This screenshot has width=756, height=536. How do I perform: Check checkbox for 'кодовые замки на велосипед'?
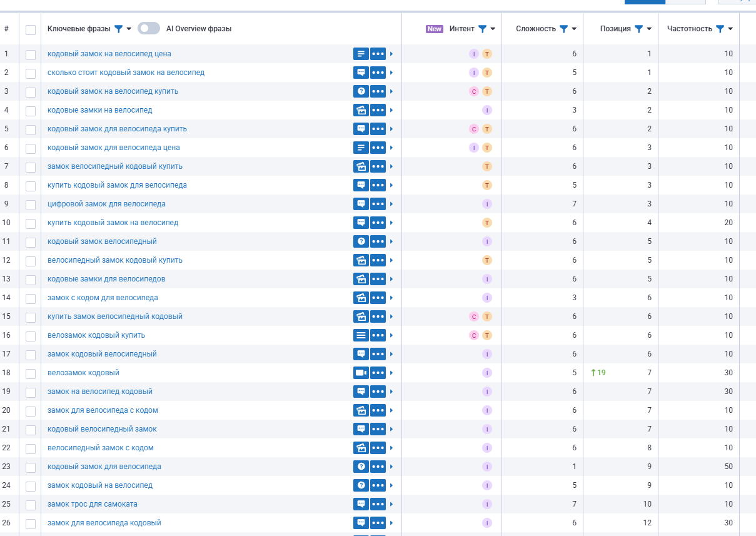31,111
